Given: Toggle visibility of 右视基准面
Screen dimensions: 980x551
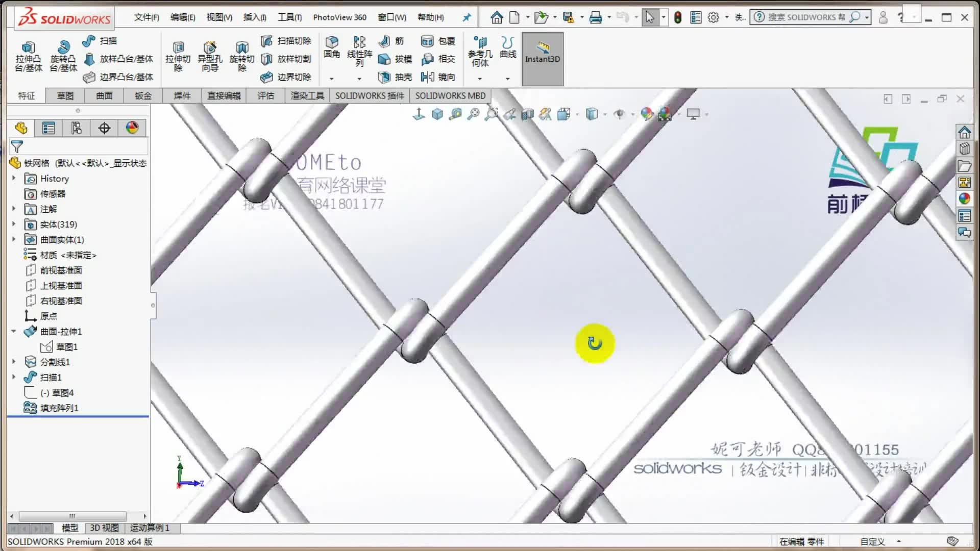Looking at the screenshot, I should [61, 300].
